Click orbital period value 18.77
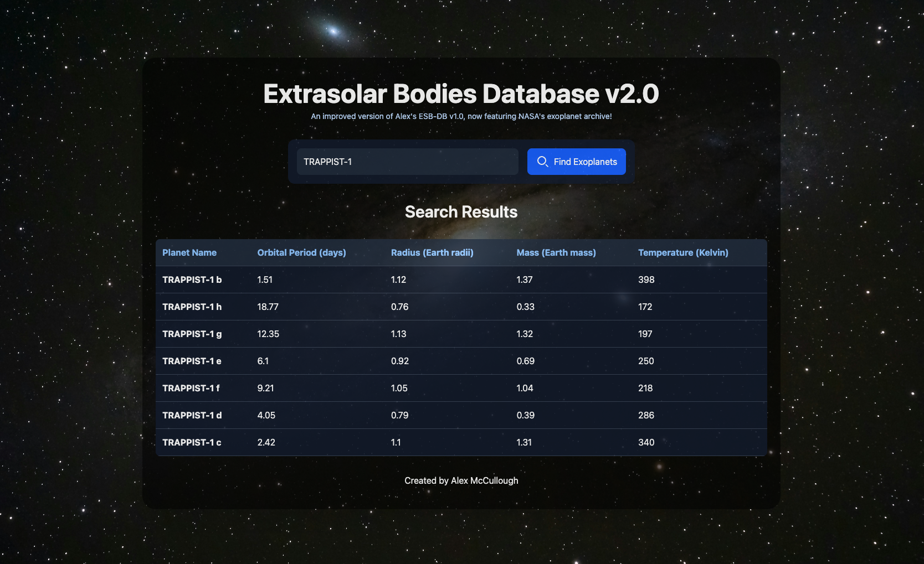 tap(268, 307)
